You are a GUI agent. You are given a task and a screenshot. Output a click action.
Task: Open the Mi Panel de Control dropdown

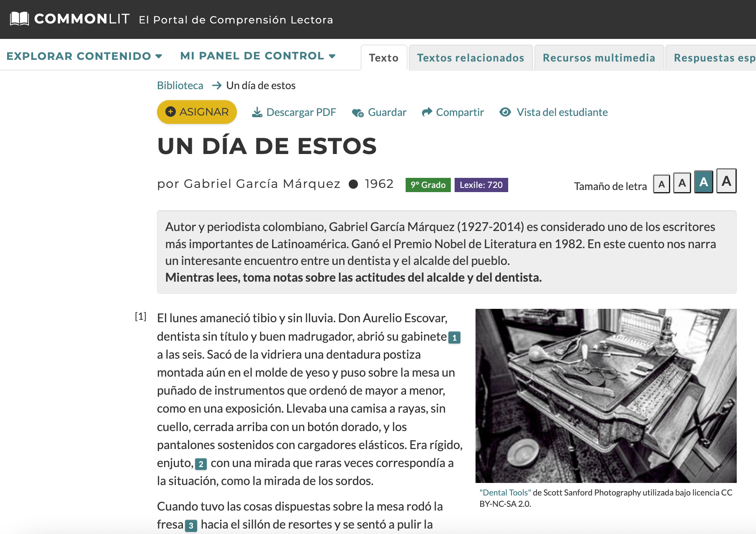point(258,56)
